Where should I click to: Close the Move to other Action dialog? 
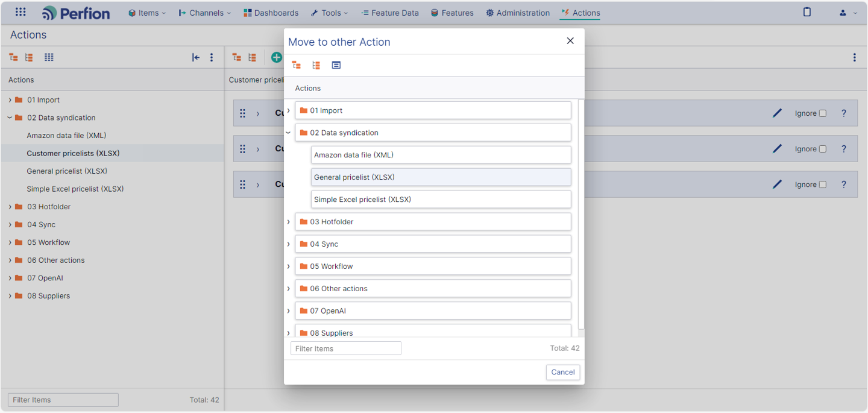click(x=570, y=41)
